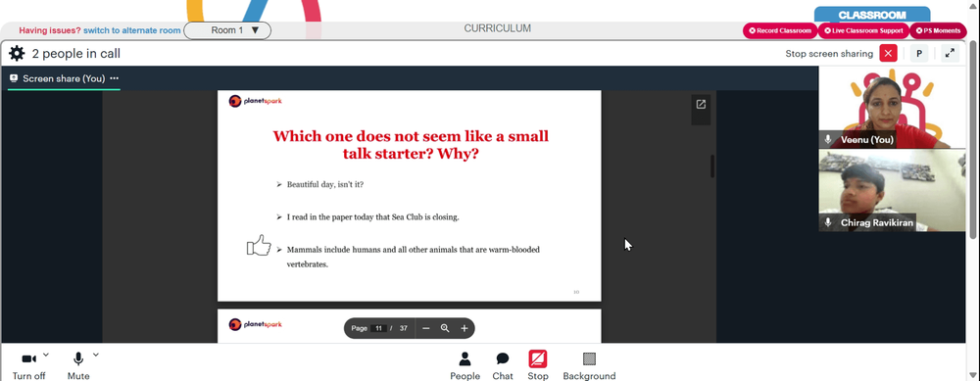Zoom in with plus icon
The height and width of the screenshot is (381, 980).
coord(465,328)
